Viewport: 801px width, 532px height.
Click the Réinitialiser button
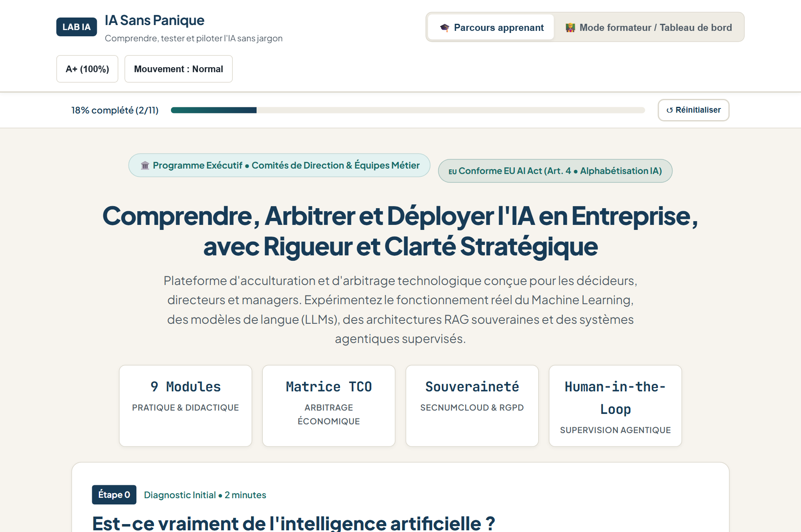coord(693,110)
